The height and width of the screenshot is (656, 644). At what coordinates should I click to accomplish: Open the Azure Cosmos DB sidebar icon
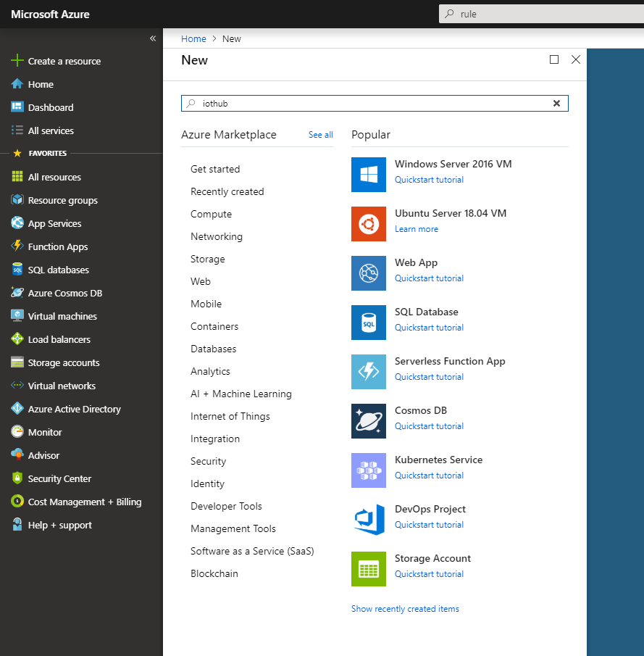17,293
